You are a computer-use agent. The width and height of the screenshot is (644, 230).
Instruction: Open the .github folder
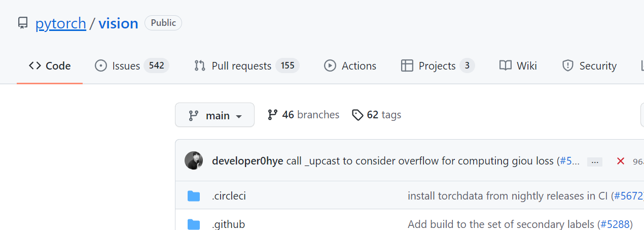coord(228,224)
